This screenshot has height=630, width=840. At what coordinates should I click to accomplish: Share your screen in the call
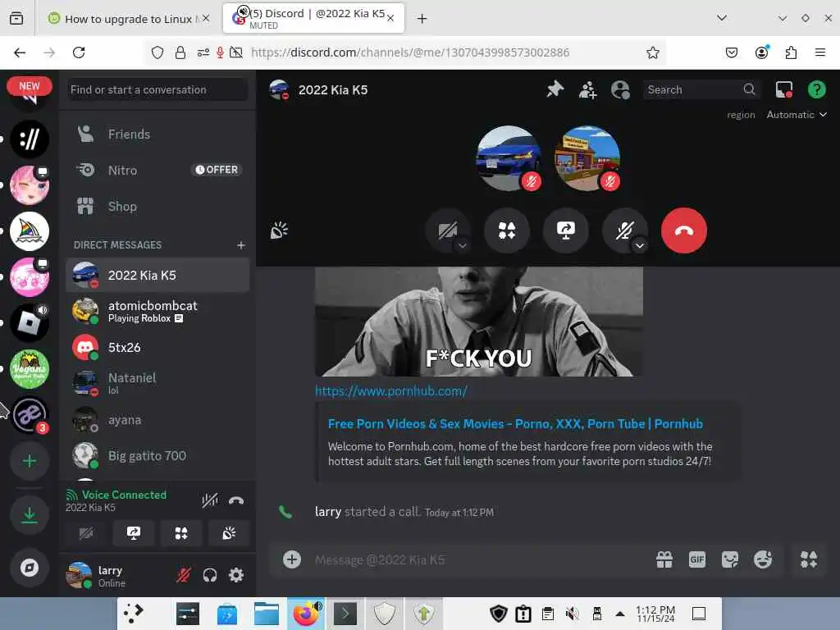pyautogui.click(x=566, y=231)
